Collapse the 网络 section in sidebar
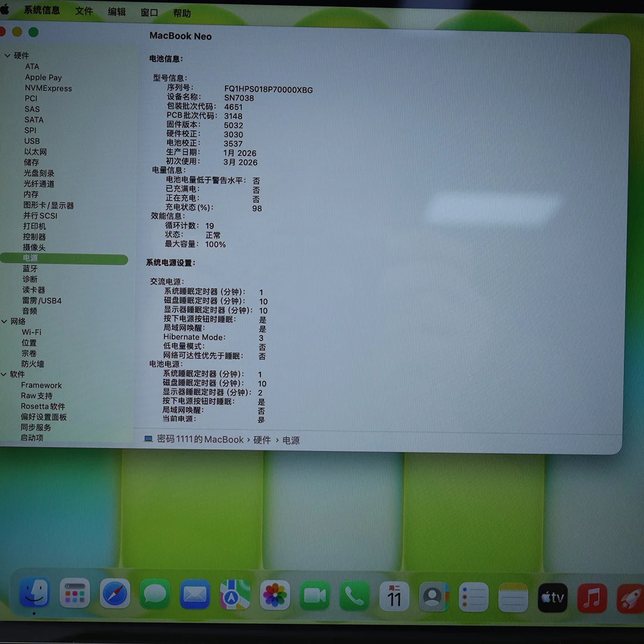This screenshot has width=644, height=644. pos(4,321)
